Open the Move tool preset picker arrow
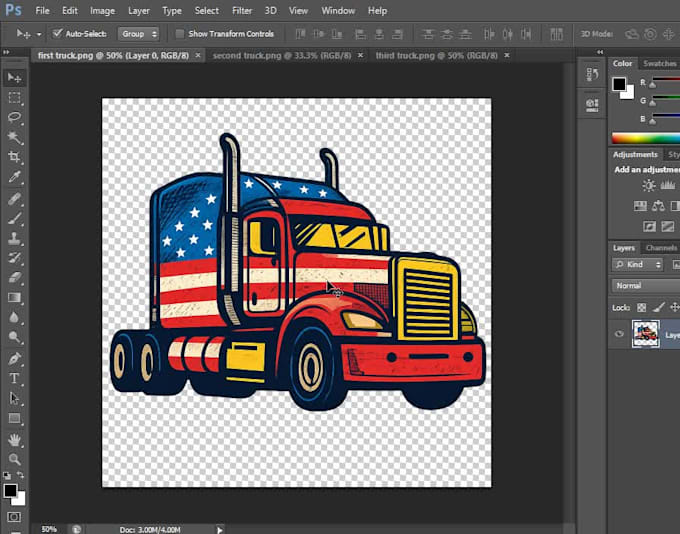The height and width of the screenshot is (534, 680). point(39,34)
